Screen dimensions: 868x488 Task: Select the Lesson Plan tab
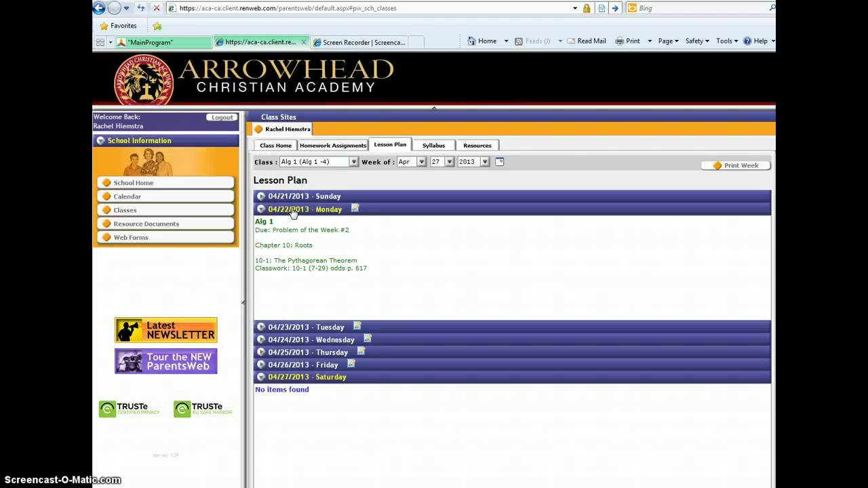pyautogui.click(x=390, y=144)
